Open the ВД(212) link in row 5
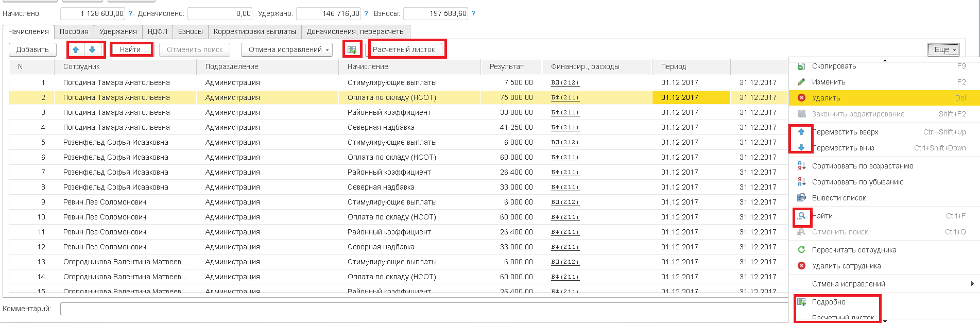Viewport: 980px width, 323px height. [x=565, y=142]
